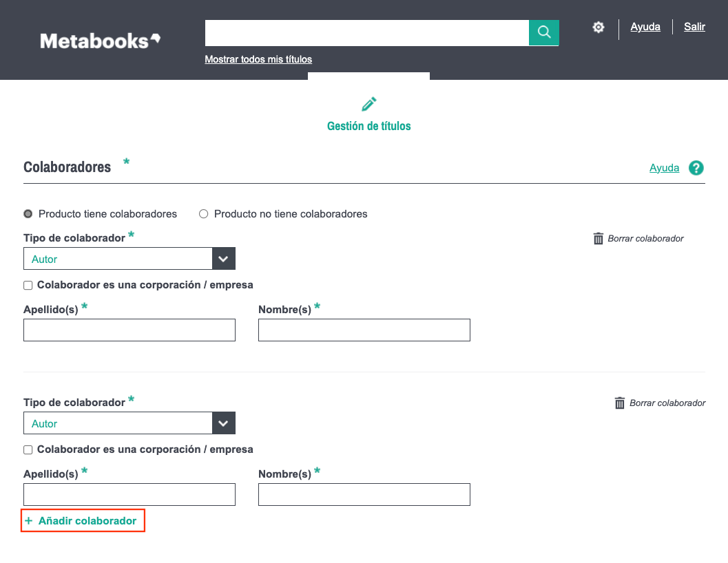Click the pencil Gestión de títulos icon
The image size is (728, 563).
click(x=369, y=105)
